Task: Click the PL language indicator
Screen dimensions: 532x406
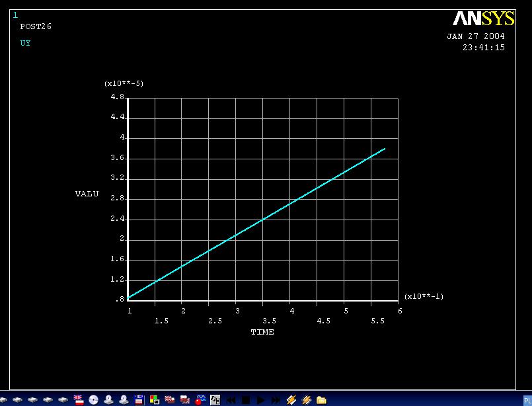Action: point(528,401)
